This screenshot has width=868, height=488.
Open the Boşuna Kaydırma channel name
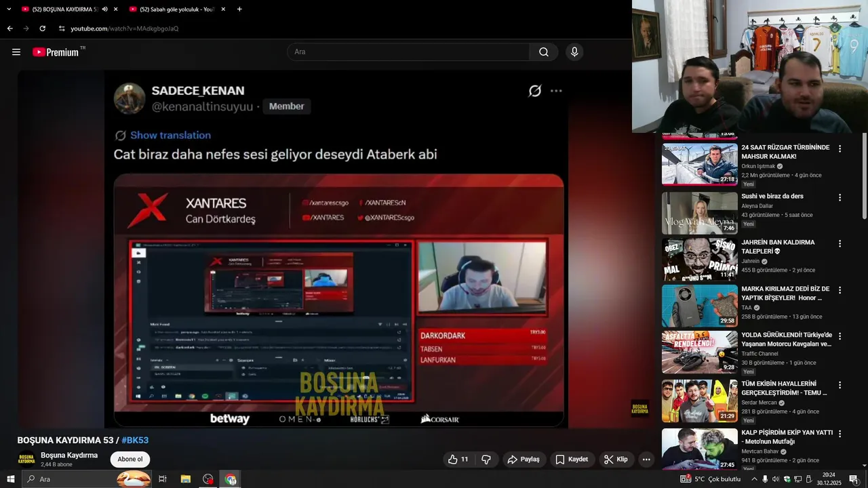tap(69, 455)
